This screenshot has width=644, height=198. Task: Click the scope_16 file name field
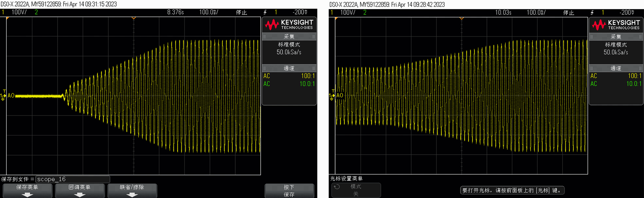tap(73, 179)
